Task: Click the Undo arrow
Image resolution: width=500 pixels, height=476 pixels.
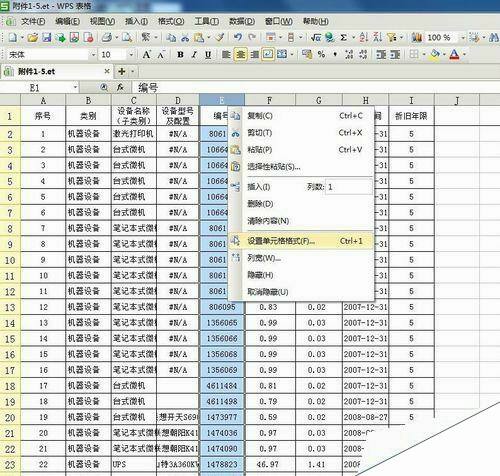Action: pos(238,38)
